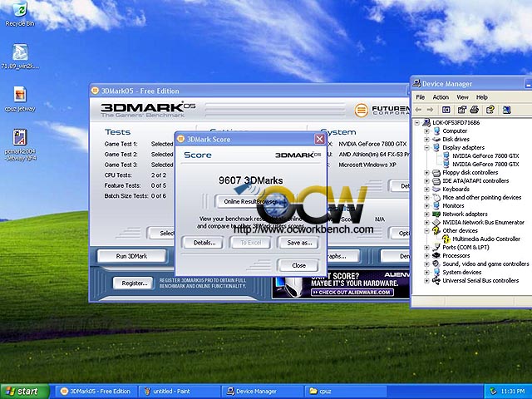Screen dimensions: 532x399
Task: Click the Save as... button
Action: 299,243
